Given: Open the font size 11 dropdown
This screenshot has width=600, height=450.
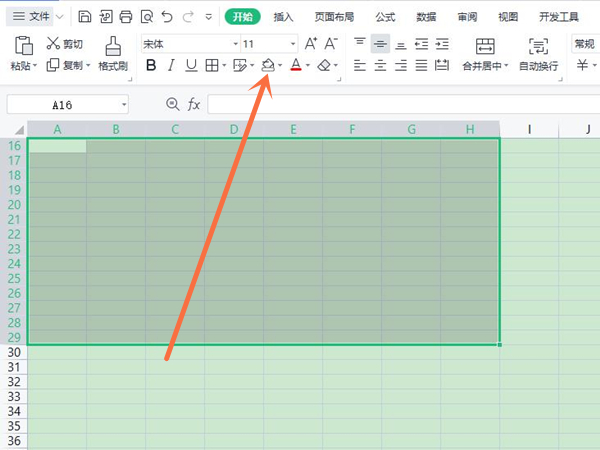Looking at the screenshot, I should [x=293, y=44].
